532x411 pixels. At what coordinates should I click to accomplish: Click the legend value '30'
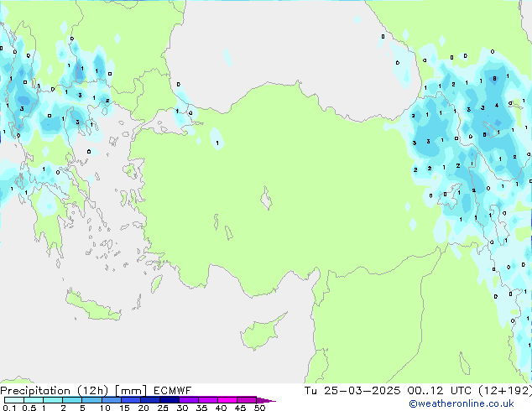[x=182, y=408]
